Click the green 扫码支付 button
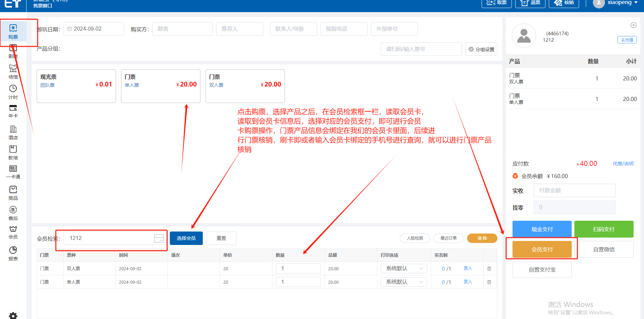Viewport: 644px width, 319px height. click(604, 229)
